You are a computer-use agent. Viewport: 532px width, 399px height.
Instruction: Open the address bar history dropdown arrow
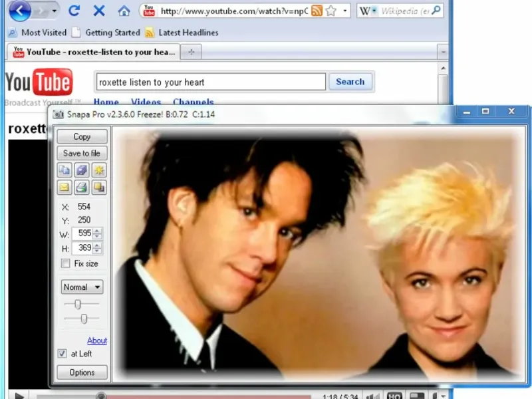pyautogui.click(x=345, y=11)
